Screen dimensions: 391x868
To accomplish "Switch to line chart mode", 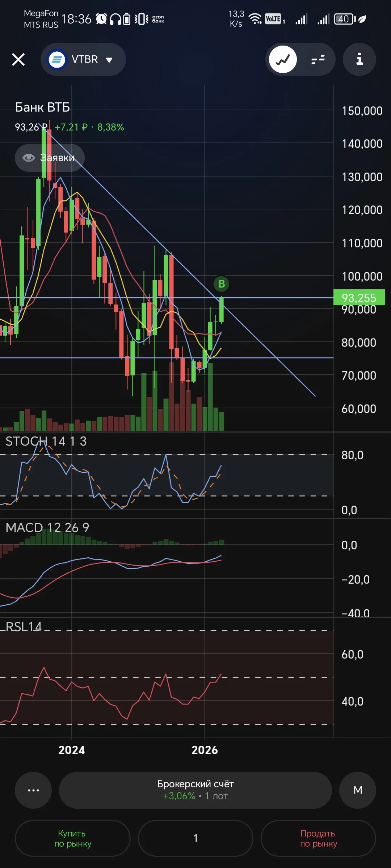I will click(x=283, y=59).
